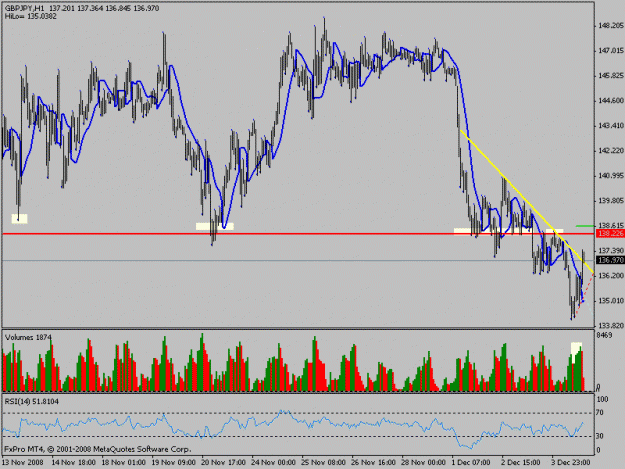
Task: Click the 26 Nov 16:00 time label
Action: click(x=373, y=462)
